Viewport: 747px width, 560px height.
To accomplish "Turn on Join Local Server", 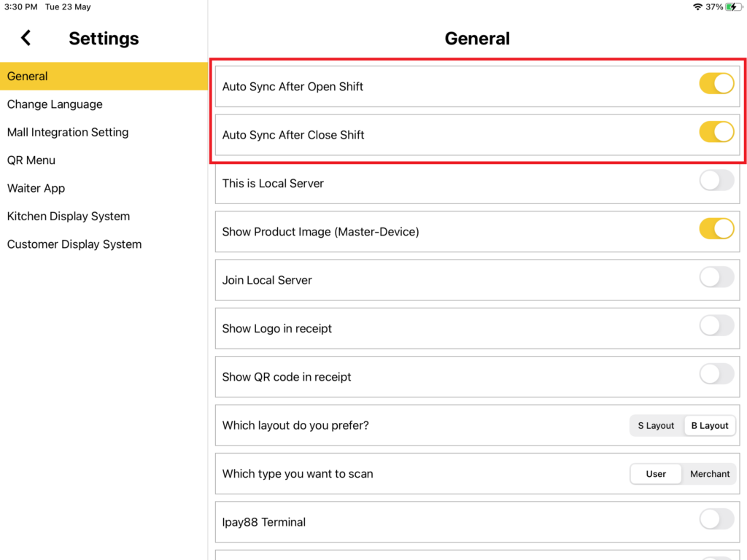I will [716, 277].
